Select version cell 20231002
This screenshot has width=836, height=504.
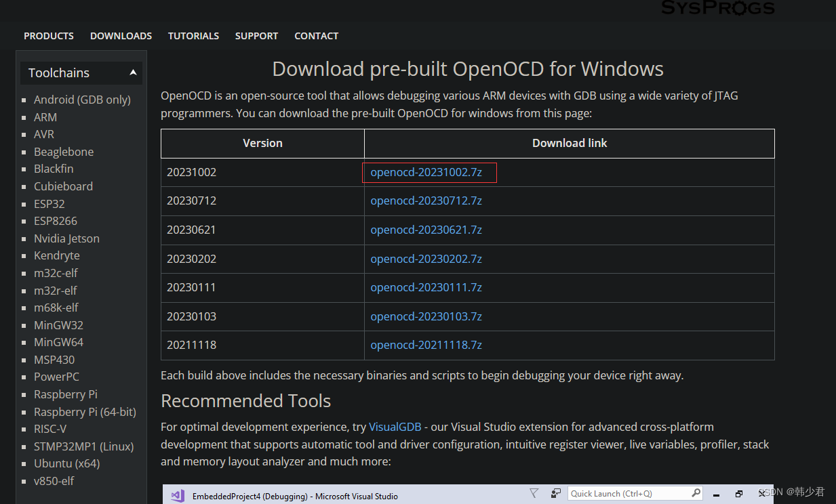[x=262, y=172]
